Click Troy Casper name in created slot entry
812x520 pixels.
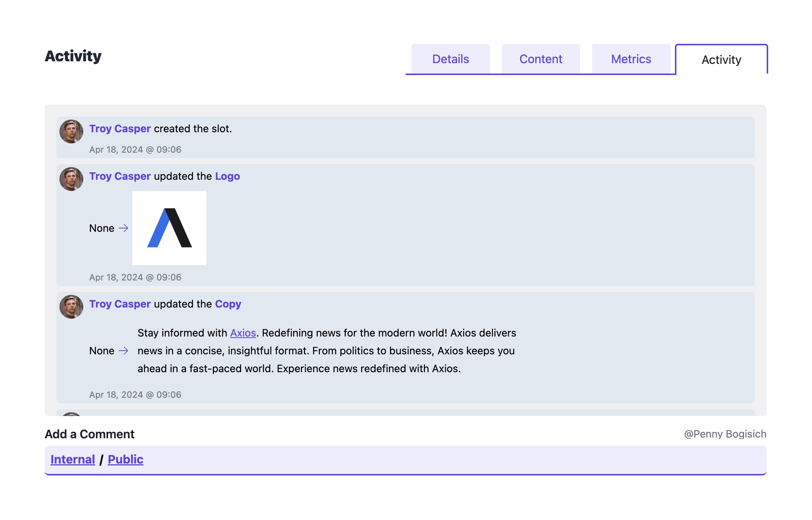tap(120, 129)
